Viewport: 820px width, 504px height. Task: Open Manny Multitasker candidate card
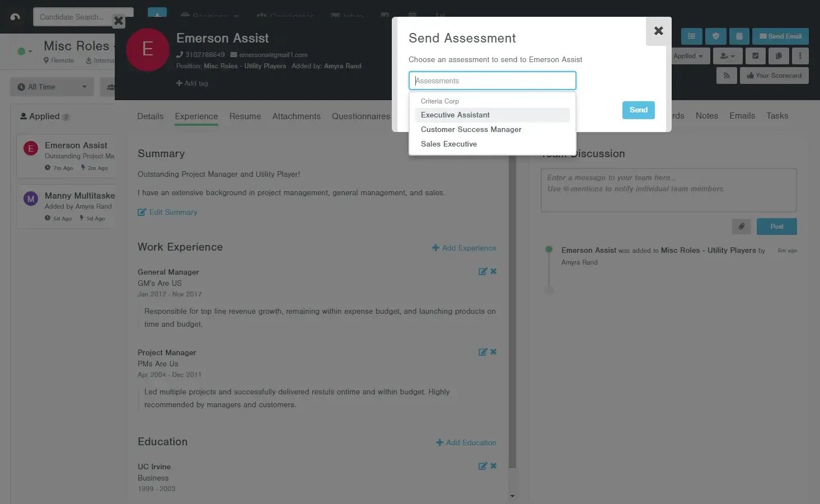[x=66, y=206]
